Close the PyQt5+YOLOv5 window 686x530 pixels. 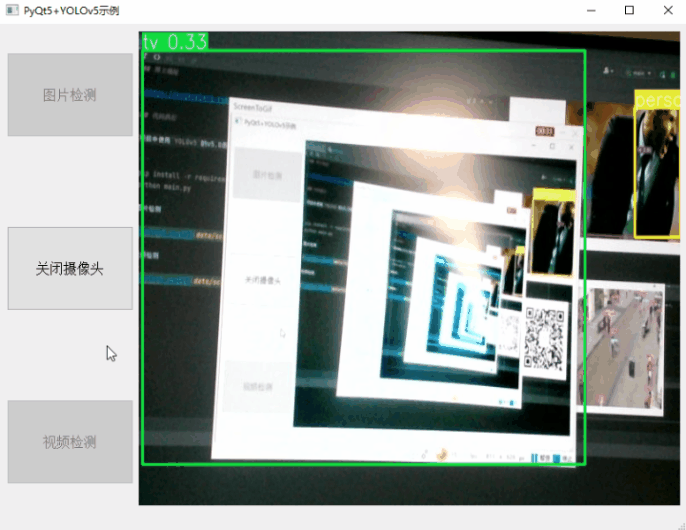668,11
